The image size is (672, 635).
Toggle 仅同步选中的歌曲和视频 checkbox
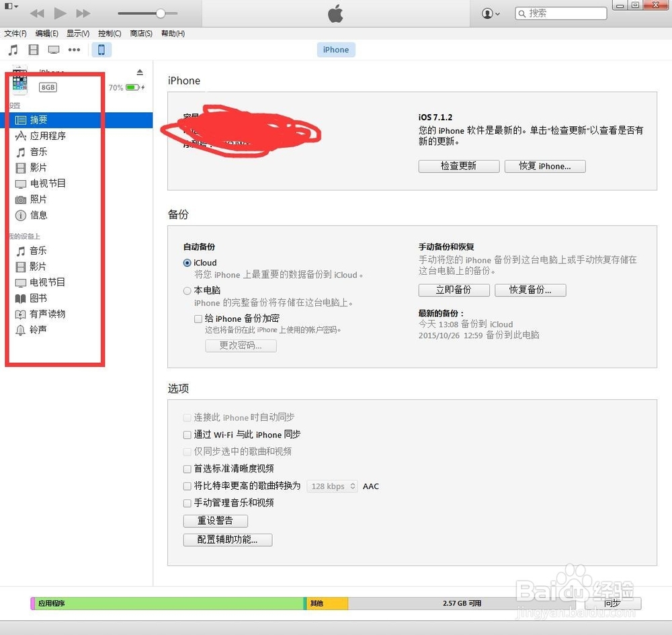(x=187, y=452)
